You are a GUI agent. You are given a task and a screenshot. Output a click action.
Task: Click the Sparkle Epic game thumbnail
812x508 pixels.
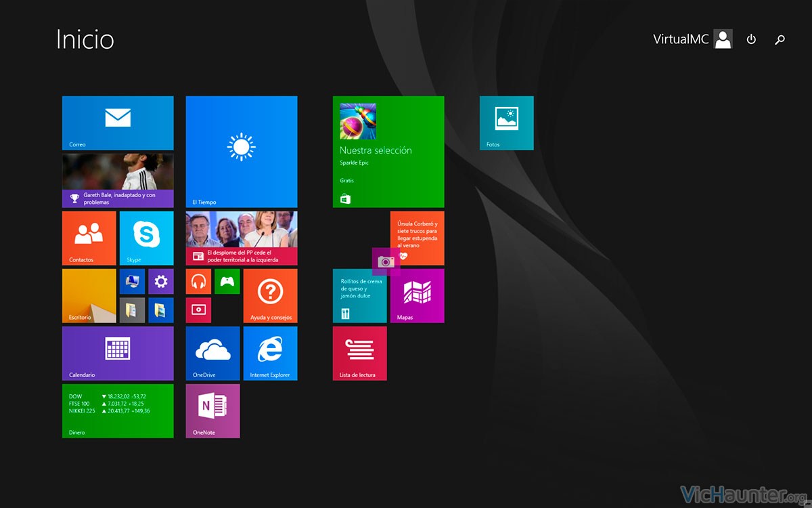(x=358, y=121)
